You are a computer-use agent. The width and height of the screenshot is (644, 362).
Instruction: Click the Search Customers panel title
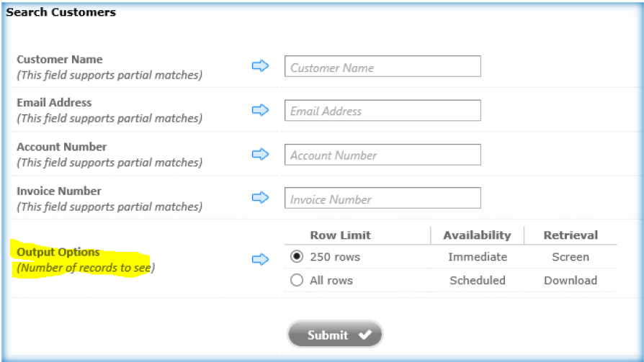[61, 12]
